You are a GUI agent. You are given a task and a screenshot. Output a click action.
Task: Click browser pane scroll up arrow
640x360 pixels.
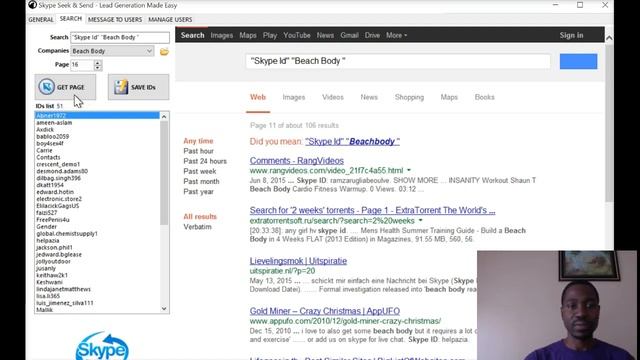pyautogui.click(x=609, y=38)
